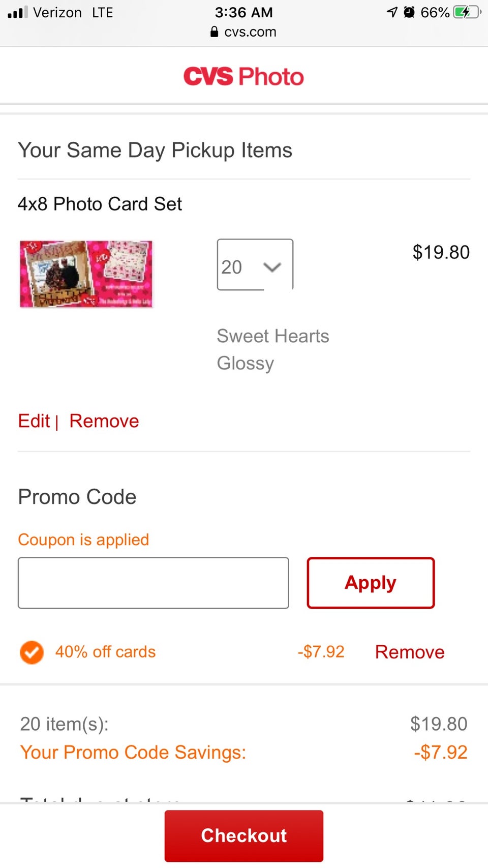Tap the battery charging icon
The width and height of the screenshot is (488, 868).
(465, 12)
